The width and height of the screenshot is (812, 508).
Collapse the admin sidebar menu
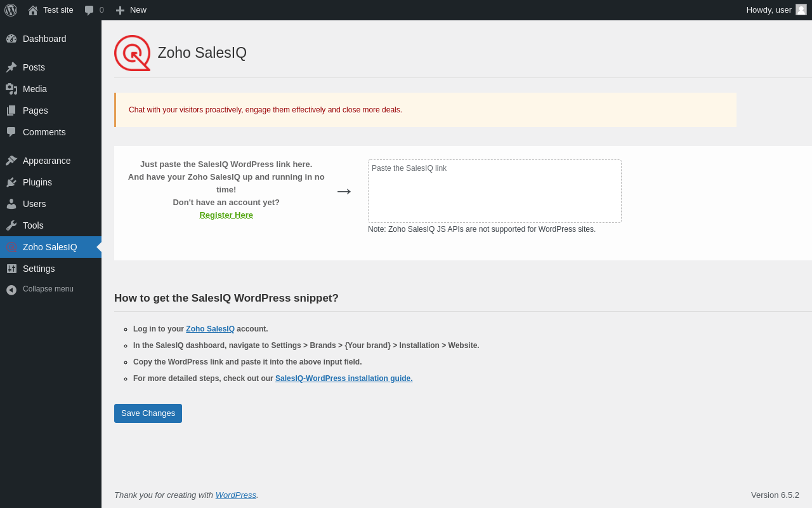pos(51,290)
